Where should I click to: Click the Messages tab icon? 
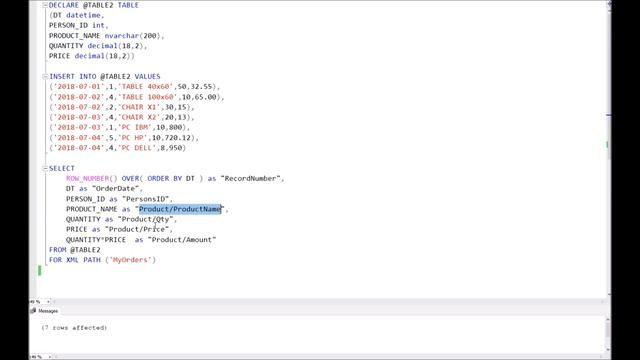point(33,311)
